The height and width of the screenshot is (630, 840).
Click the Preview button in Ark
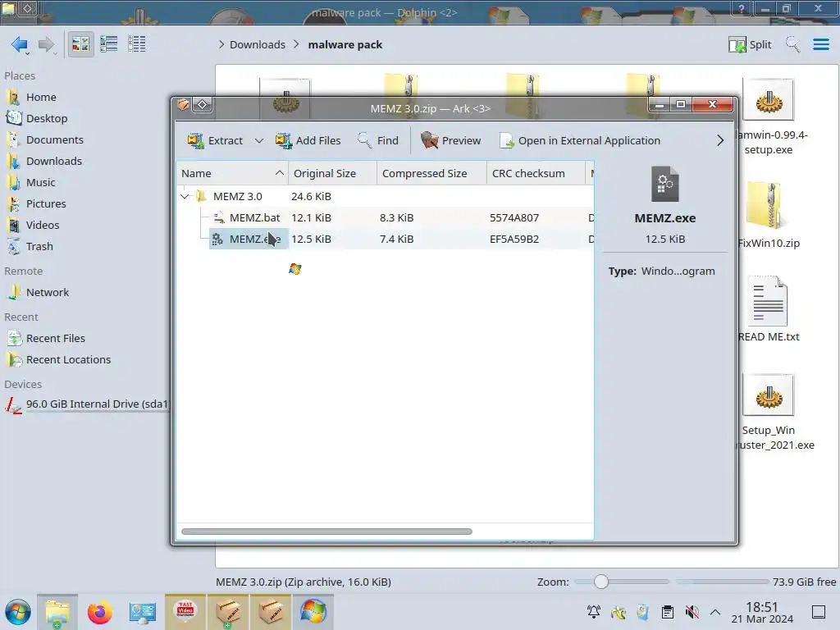[451, 140]
